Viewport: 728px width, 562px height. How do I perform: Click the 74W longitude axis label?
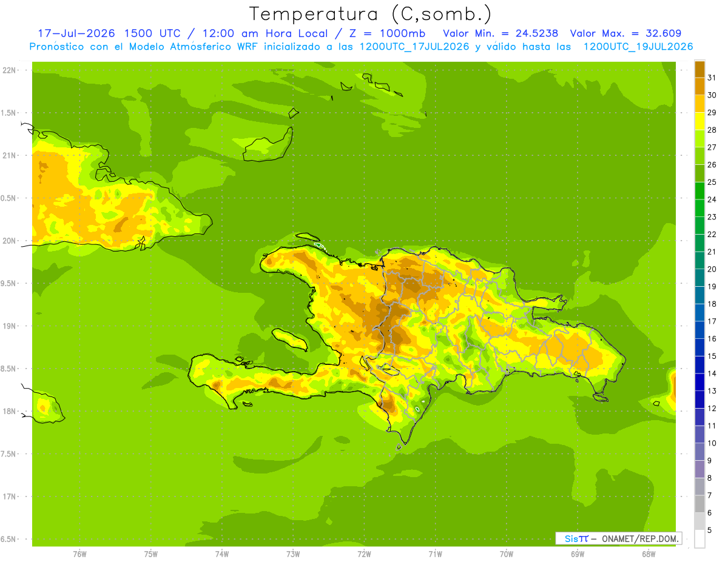coord(222,554)
